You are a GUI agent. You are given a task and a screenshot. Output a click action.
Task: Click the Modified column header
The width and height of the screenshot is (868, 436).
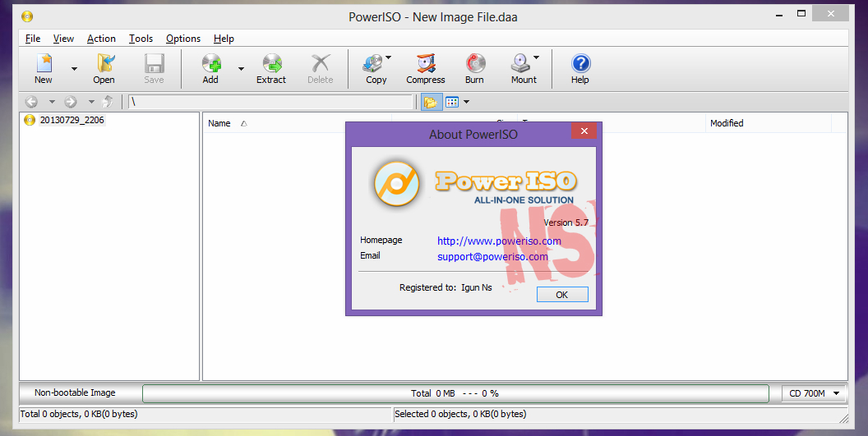(727, 123)
